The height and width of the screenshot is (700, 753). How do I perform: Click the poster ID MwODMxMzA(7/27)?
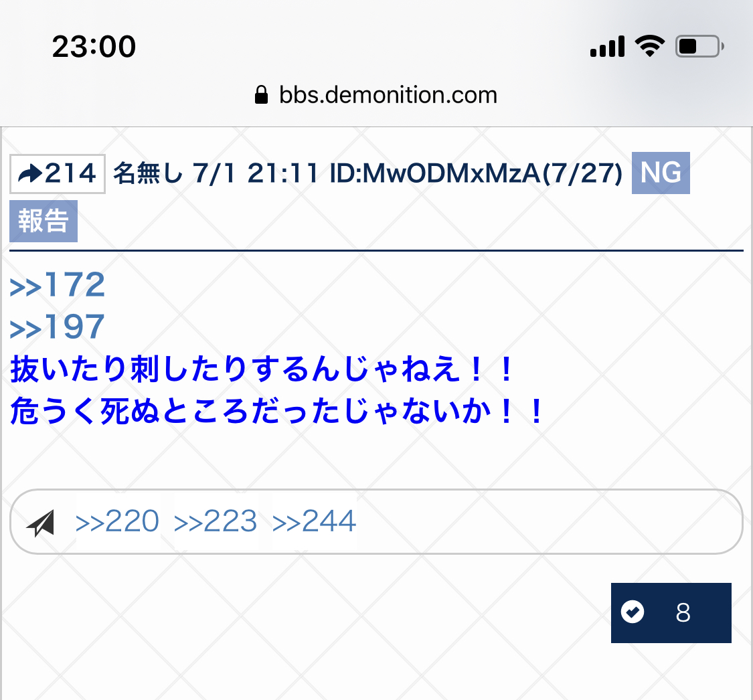pyautogui.click(x=476, y=173)
